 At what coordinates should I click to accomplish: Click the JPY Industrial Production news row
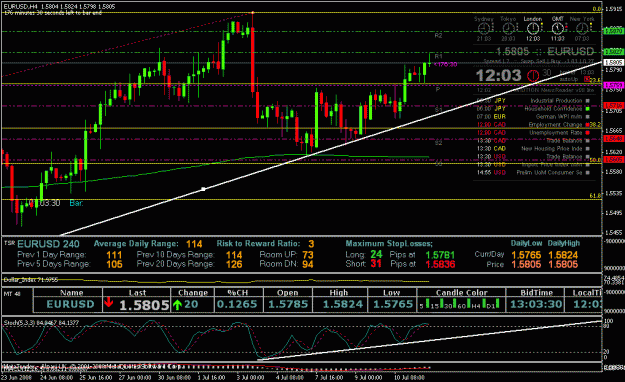pyautogui.click(x=533, y=101)
